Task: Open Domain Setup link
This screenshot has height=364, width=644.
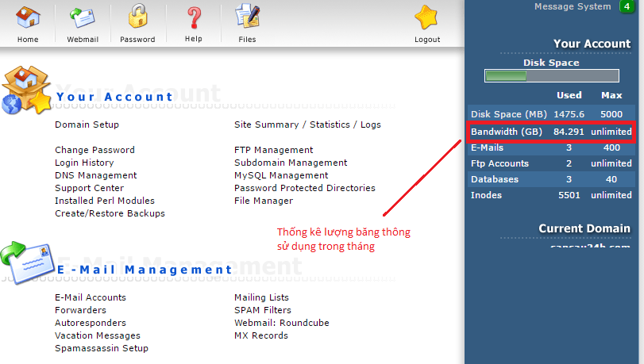Action: pos(87,125)
